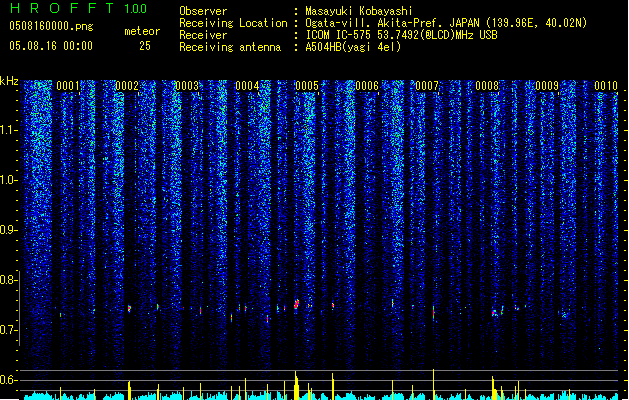Click the Observer label
629x400 pixels.
tap(203, 11)
